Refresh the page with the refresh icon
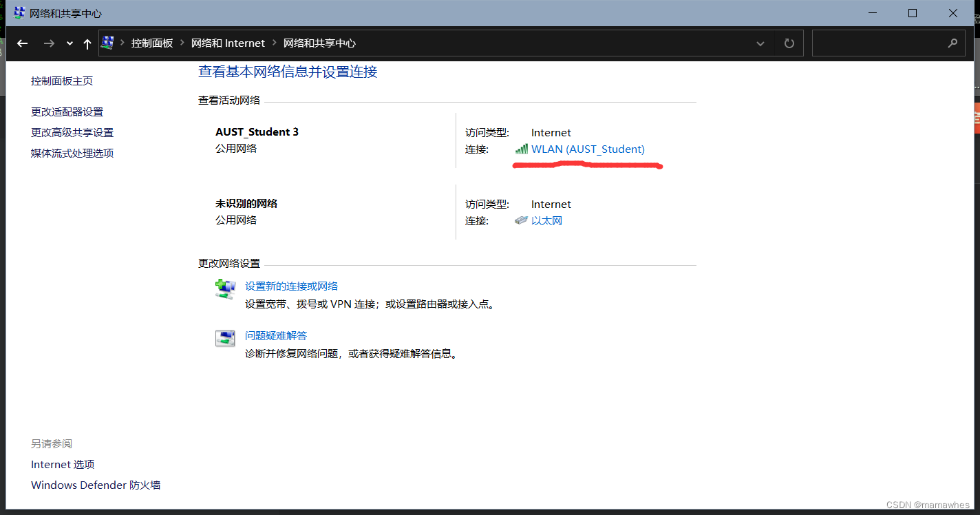 789,43
